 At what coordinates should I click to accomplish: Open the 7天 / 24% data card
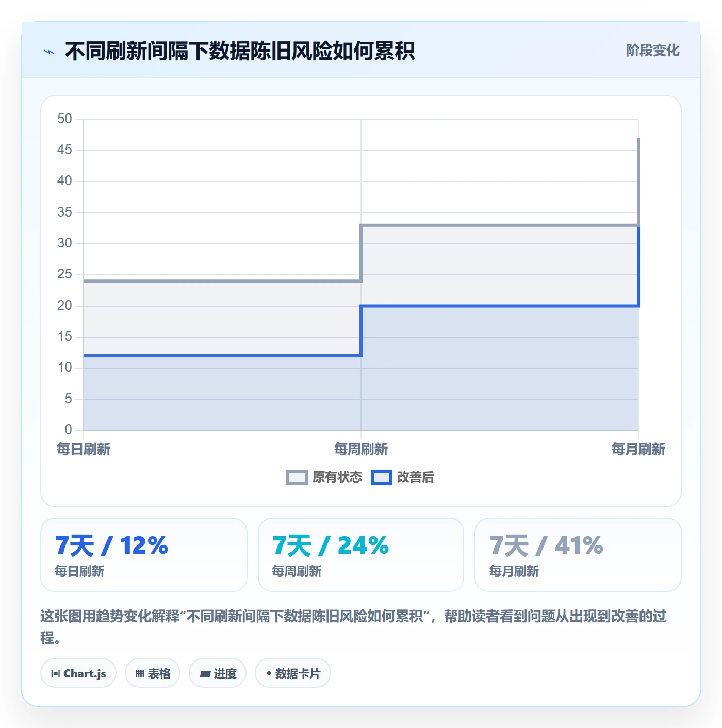[x=361, y=555]
